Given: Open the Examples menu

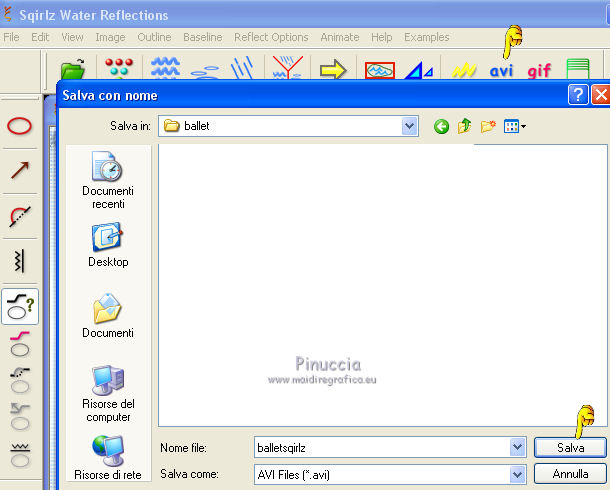Looking at the screenshot, I should coord(427,37).
